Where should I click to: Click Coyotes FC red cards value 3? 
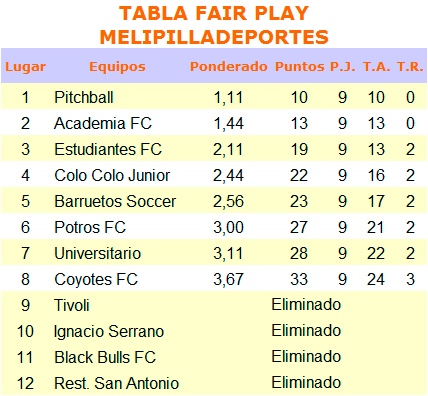[410, 279]
